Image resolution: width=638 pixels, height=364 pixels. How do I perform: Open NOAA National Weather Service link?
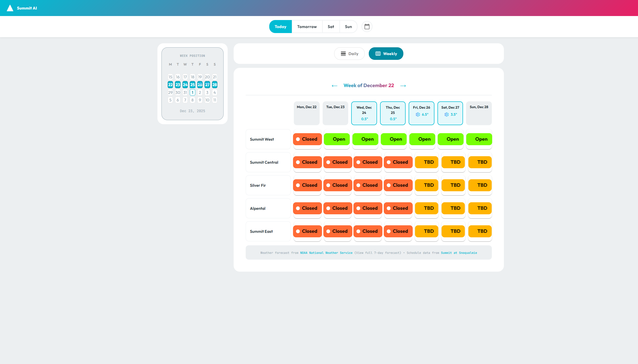pos(326,253)
